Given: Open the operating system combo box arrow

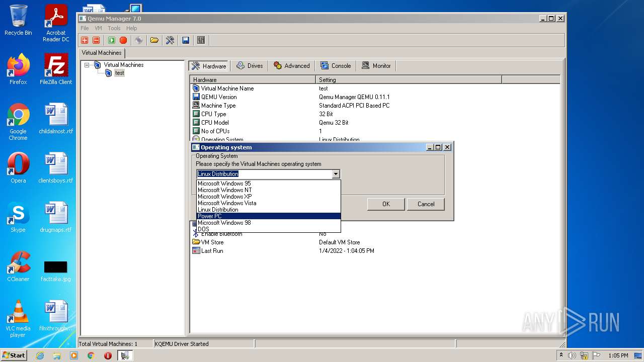Looking at the screenshot, I should (336, 174).
